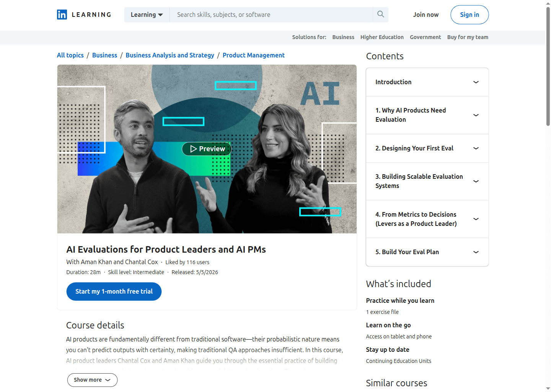Click the '1 exercise file' text
Screen dimensions: 551x392
pyautogui.click(x=382, y=312)
